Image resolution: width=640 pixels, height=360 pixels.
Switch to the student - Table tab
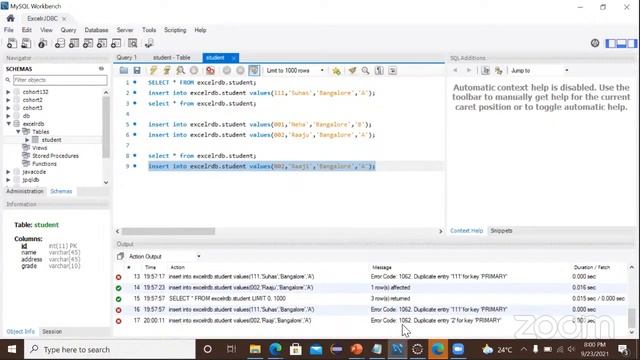171,58
